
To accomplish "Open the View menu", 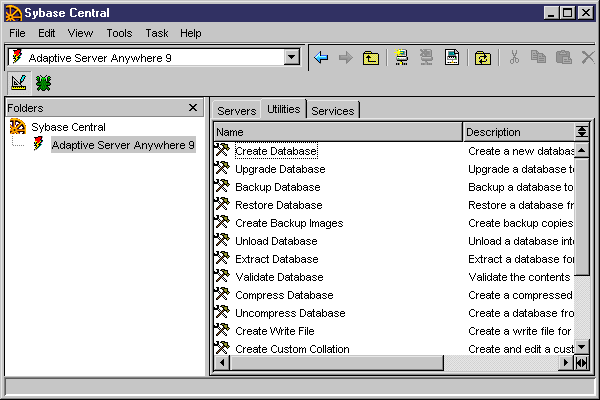I will 80,33.
